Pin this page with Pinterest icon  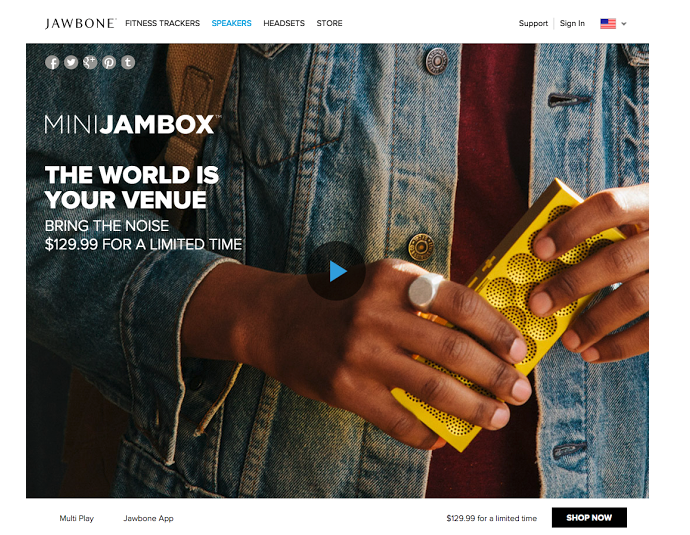pyautogui.click(x=109, y=62)
